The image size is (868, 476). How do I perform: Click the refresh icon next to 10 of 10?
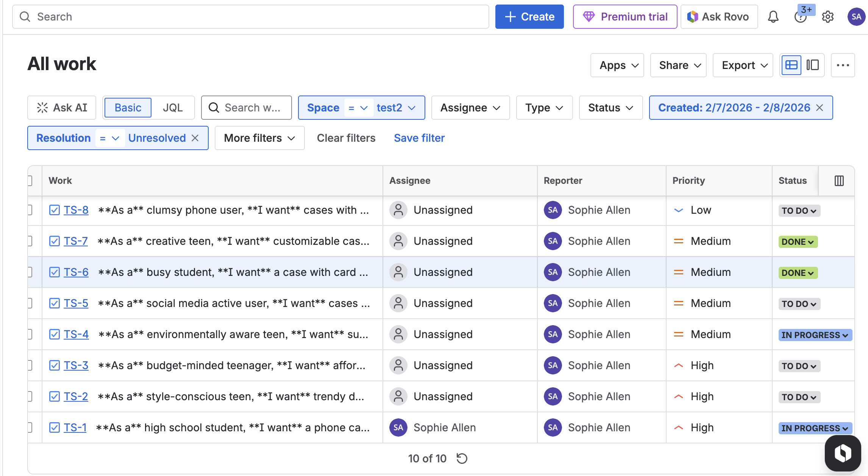pos(462,459)
